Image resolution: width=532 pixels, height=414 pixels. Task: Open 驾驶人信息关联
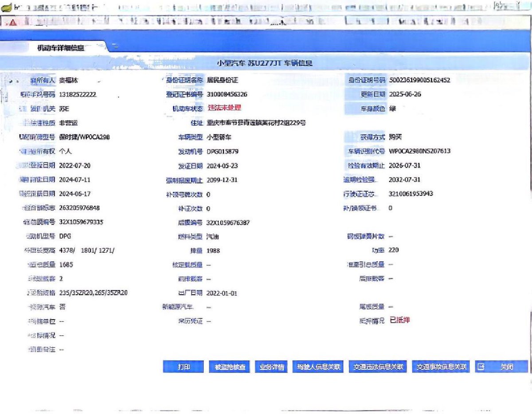point(318,367)
